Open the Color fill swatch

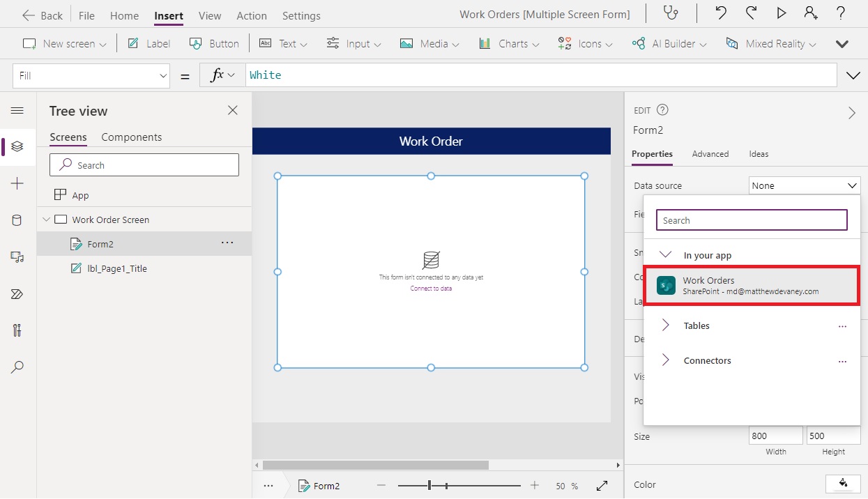point(843,484)
